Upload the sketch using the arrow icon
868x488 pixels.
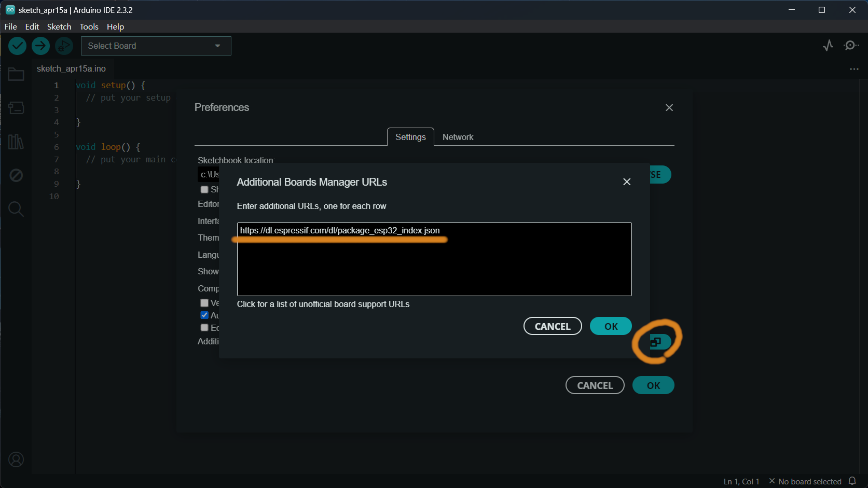[x=40, y=46]
